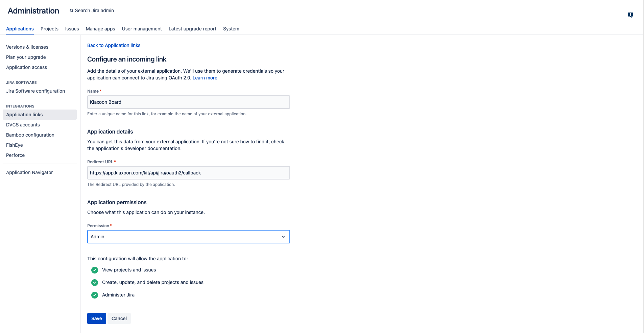
Task: Expand the Permission dropdown chevron
Action: click(x=283, y=237)
